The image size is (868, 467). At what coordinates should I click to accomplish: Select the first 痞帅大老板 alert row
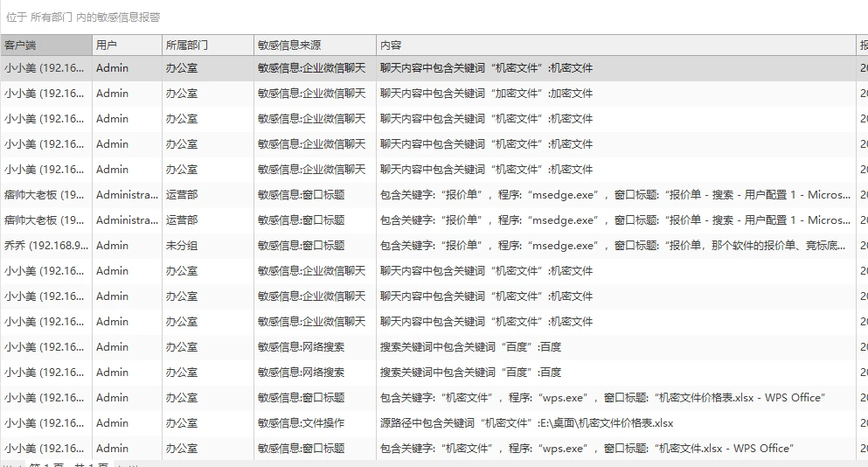pyautogui.click(x=434, y=195)
